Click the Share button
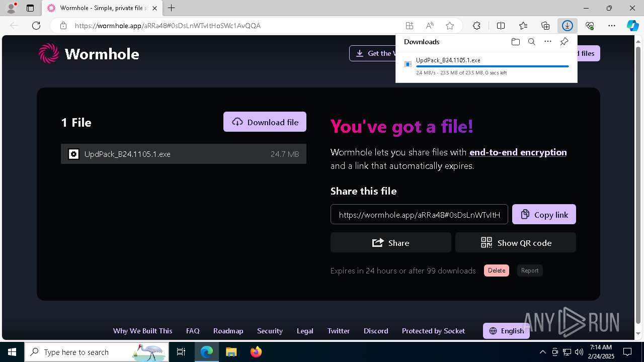 pyautogui.click(x=390, y=242)
